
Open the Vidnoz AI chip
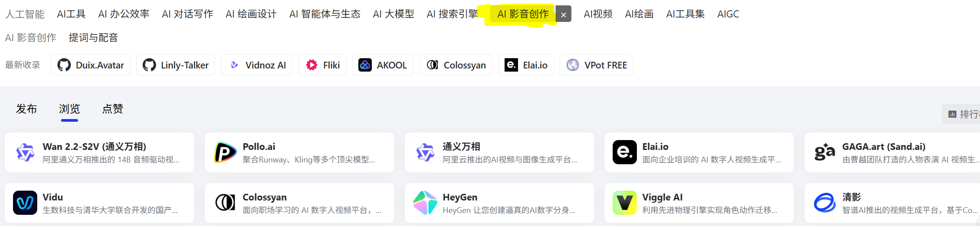coord(257,65)
